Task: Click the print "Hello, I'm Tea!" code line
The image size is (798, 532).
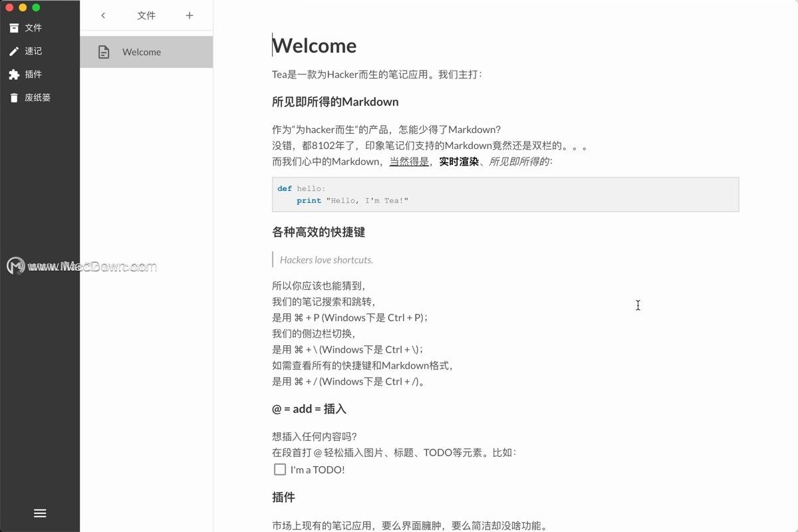Action: (352, 200)
